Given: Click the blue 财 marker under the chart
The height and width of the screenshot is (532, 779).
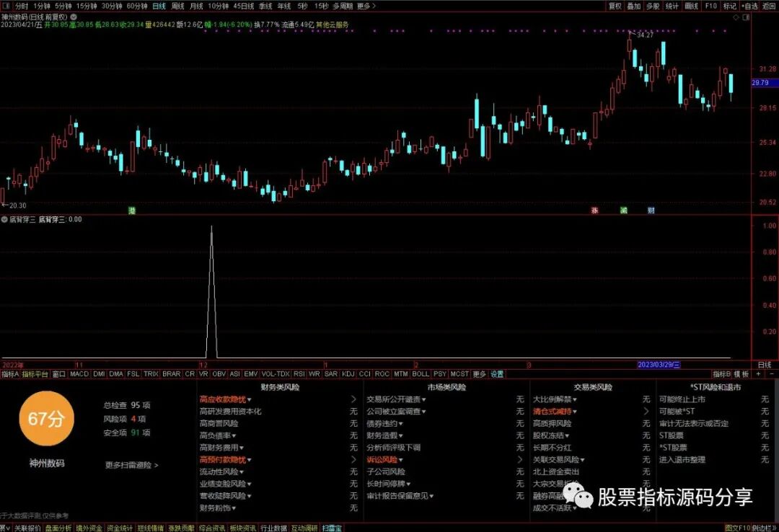Looking at the screenshot, I should coord(651,210).
